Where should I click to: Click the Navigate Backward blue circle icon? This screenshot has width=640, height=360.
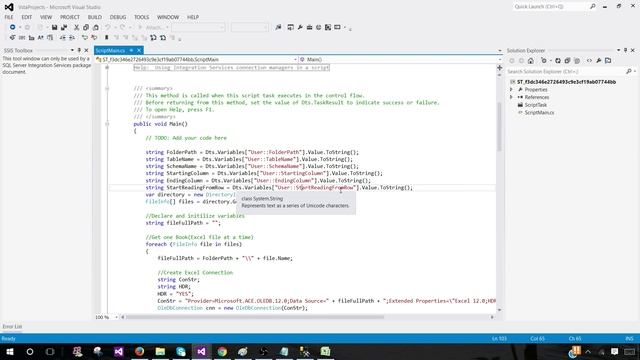pyautogui.click(x=13, y=27)
